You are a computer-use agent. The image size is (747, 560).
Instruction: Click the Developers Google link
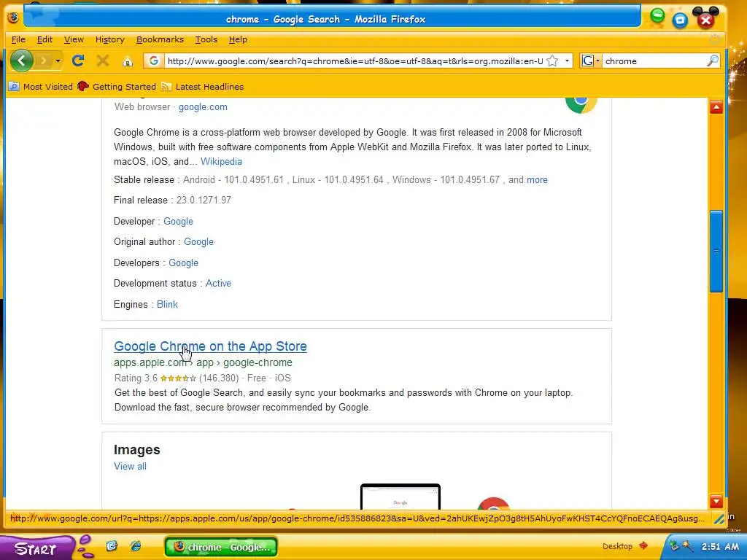pos(183,262)
